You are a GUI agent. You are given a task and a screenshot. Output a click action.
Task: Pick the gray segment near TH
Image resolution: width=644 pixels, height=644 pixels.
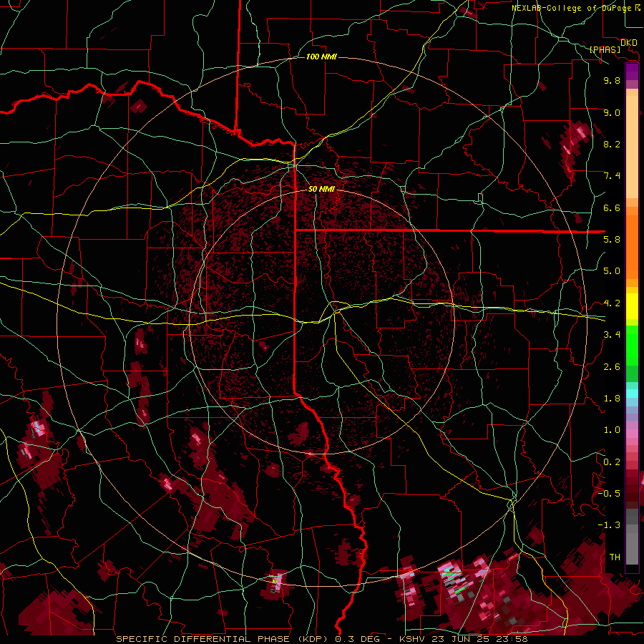(632, 548)
